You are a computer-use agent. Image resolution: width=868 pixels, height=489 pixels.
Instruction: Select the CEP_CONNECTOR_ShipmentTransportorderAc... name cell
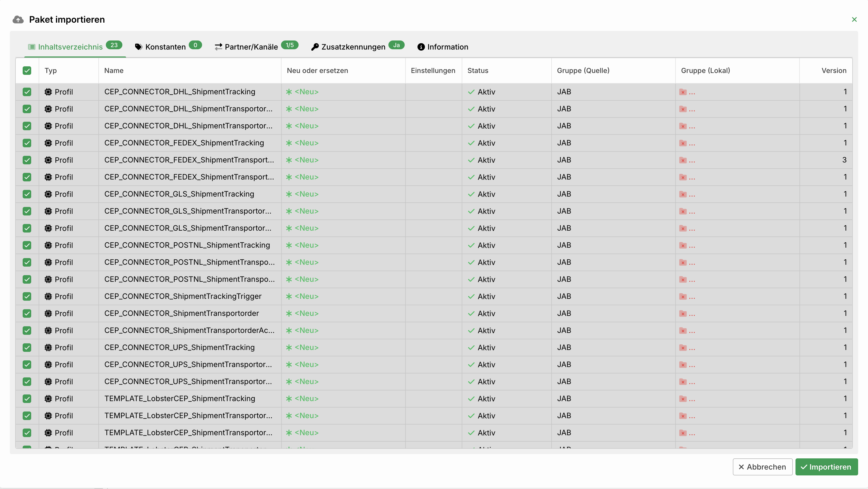(190, 330)
